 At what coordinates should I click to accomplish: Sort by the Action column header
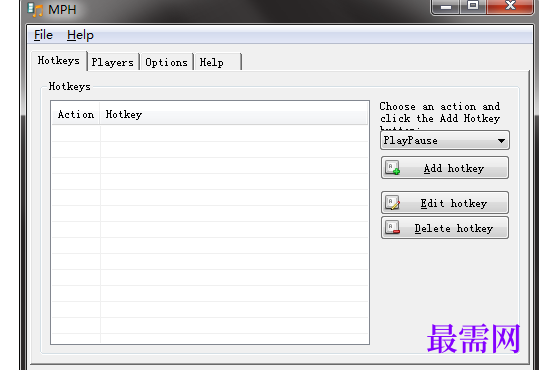point(76,114)
